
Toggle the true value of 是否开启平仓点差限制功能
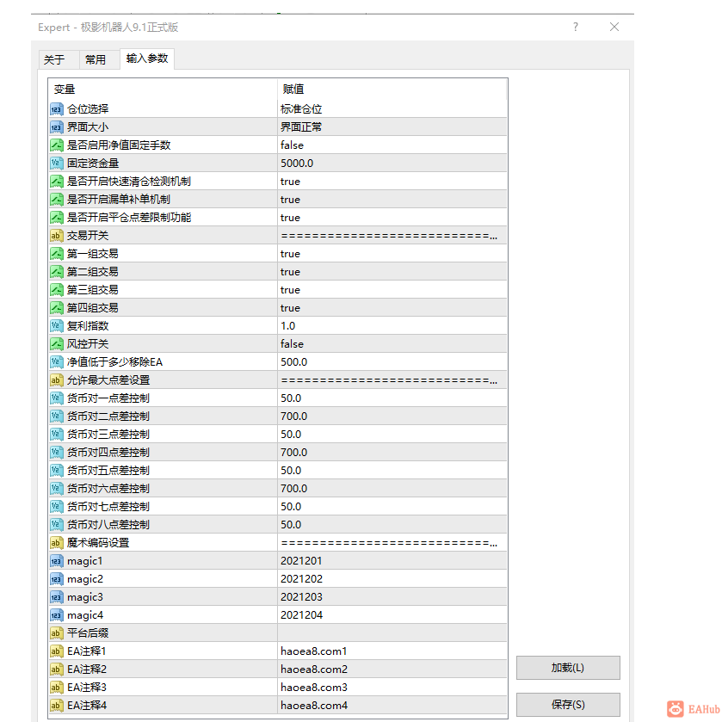coord(392,218)
